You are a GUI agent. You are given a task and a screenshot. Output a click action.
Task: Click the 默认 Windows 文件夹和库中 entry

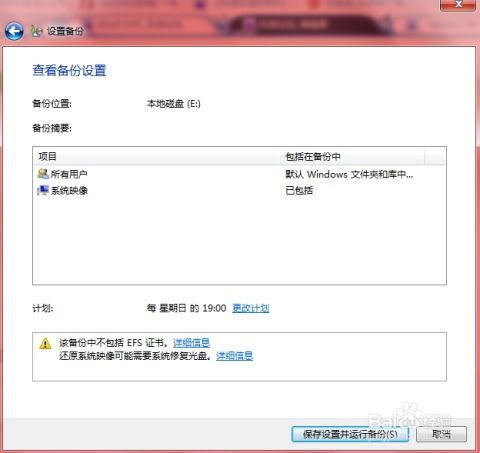[x=349, y=174]
